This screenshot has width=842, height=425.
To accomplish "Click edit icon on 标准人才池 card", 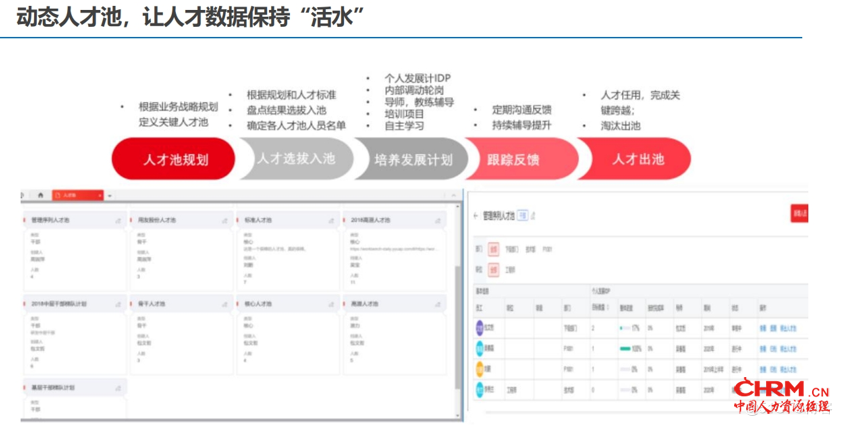I will (x=331, y=218).
